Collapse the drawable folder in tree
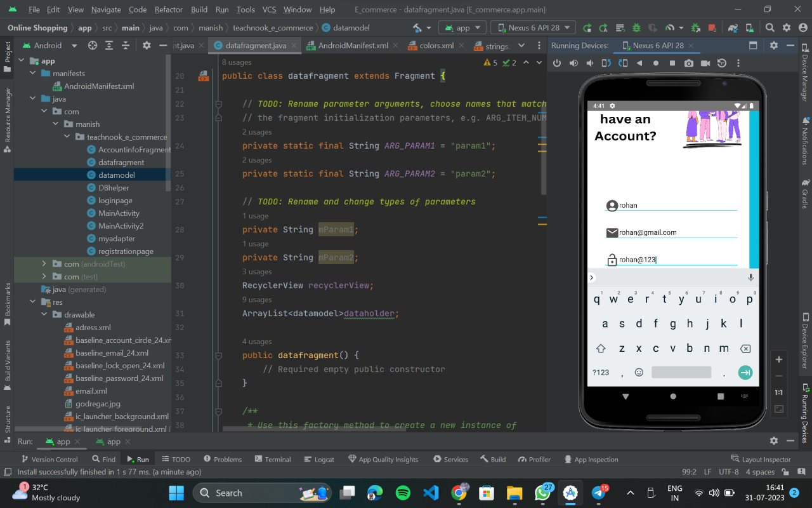The height and width of the screenshot is (508, 812). click(44, 315)
